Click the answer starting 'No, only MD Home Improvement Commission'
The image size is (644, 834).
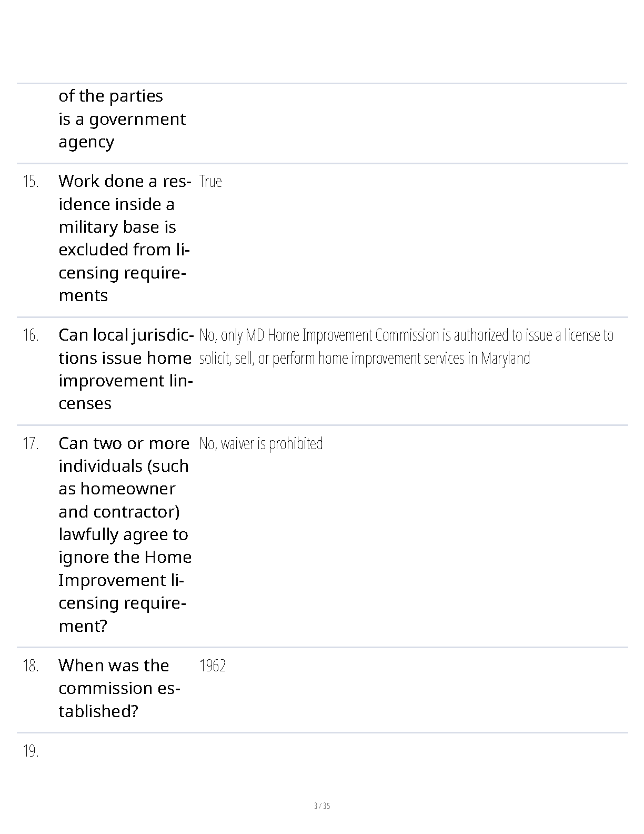406,346
